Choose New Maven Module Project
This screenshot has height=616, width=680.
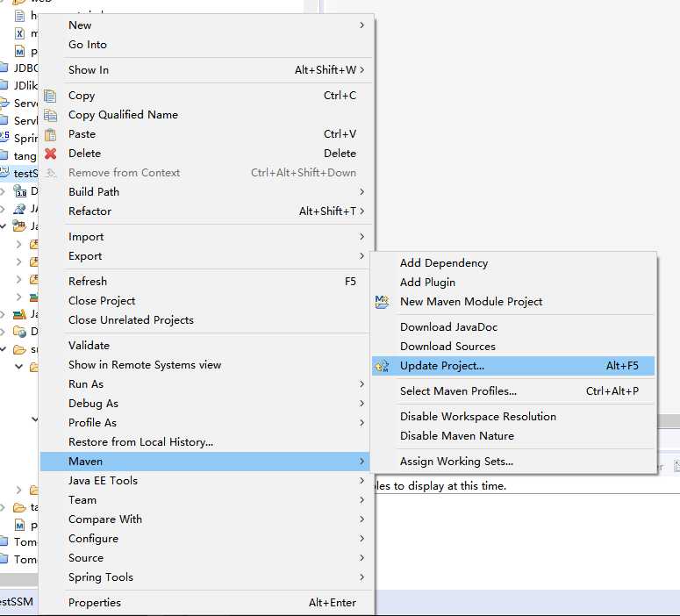513,302
